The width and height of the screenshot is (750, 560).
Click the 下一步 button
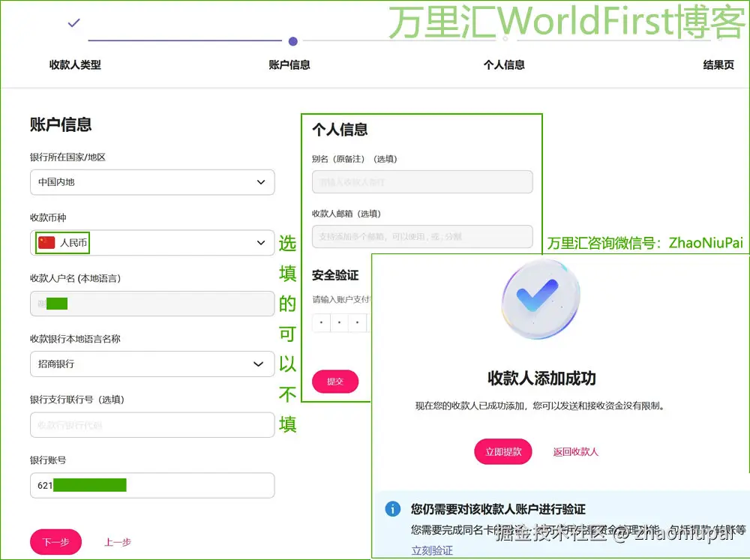click(55, 542)
